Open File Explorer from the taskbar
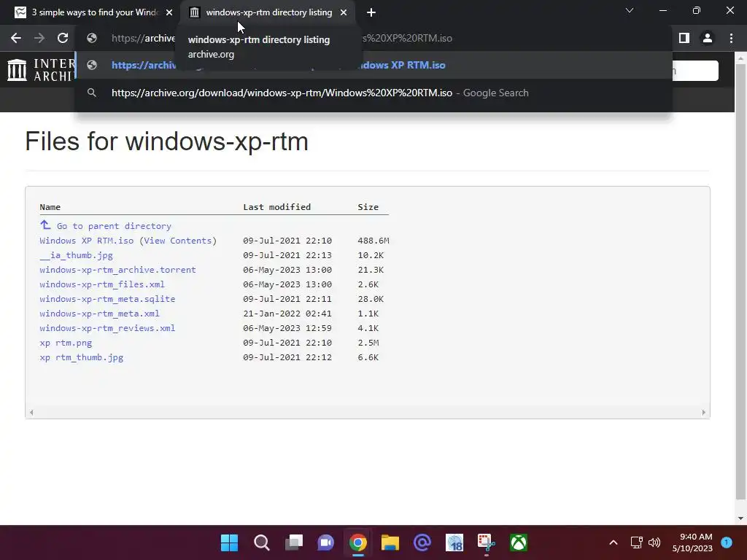Screen dimensions: 747x560 coord(390,542)
